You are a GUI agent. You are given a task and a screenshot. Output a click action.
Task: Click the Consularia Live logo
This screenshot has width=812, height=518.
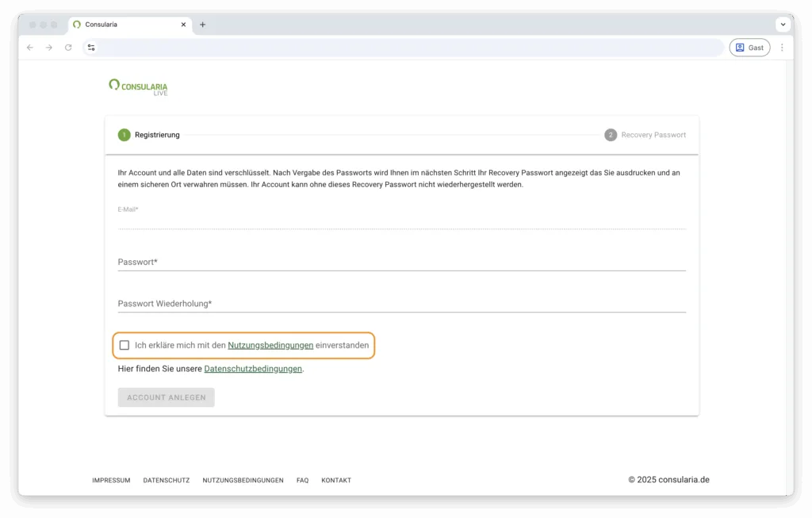(x=138, y=86)
